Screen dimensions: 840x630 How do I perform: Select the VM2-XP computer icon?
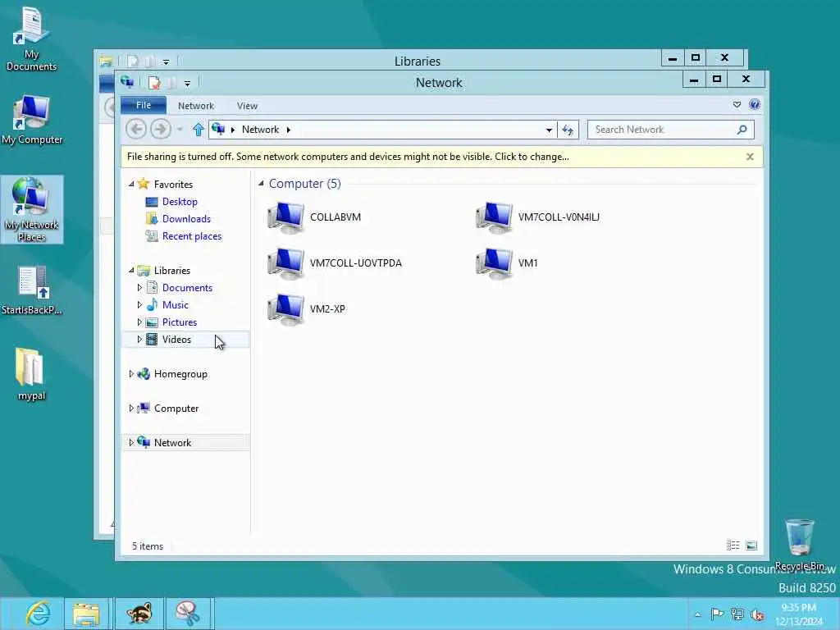pos(285,309)
